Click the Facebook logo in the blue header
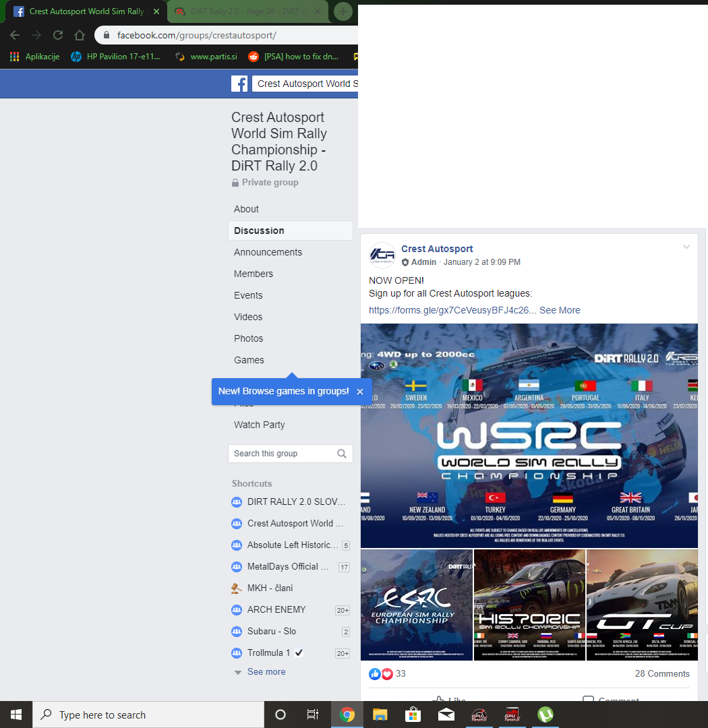The height and width of the screenshot is (728, 708). click(x=239, y=84)
